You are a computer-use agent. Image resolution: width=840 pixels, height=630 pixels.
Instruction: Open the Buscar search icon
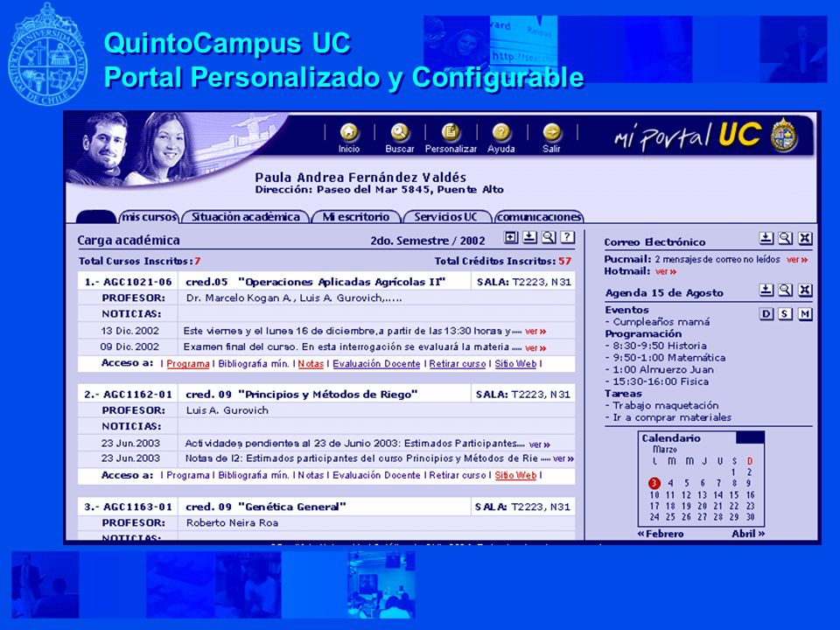400,132
